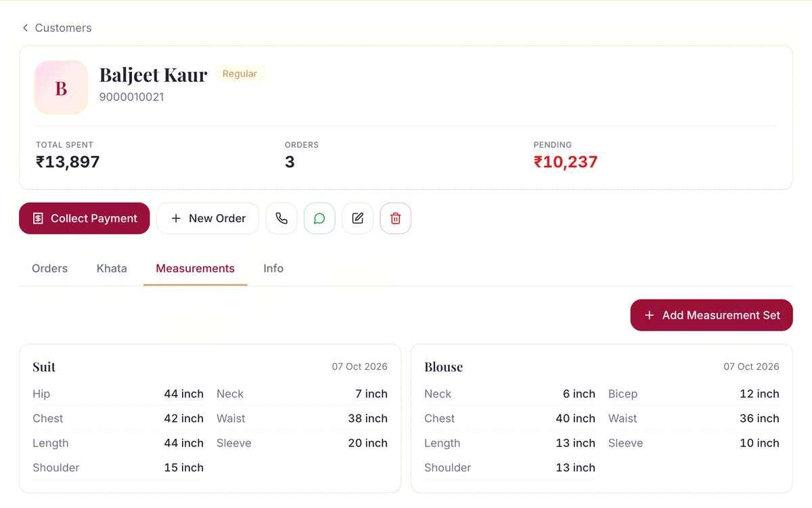Click phone number 9000010021
The height and width of the screenshot is (508, 812).
pyautogui.click(x=132, y=97)
